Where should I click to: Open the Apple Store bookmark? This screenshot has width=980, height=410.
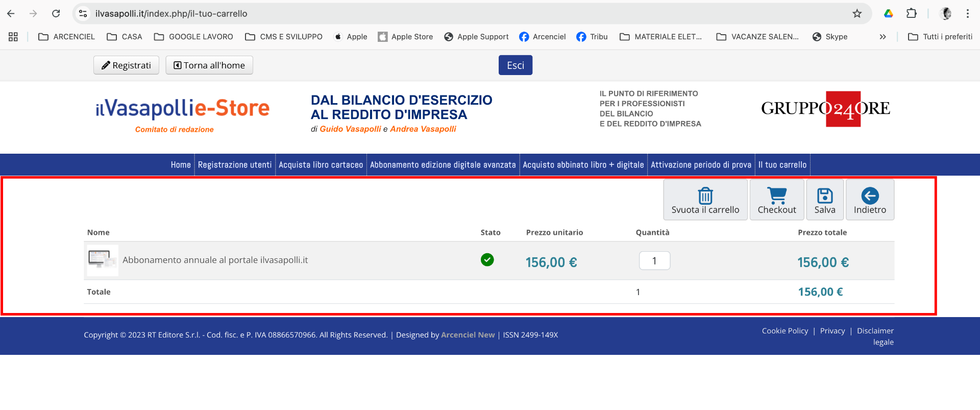point(405,37)
